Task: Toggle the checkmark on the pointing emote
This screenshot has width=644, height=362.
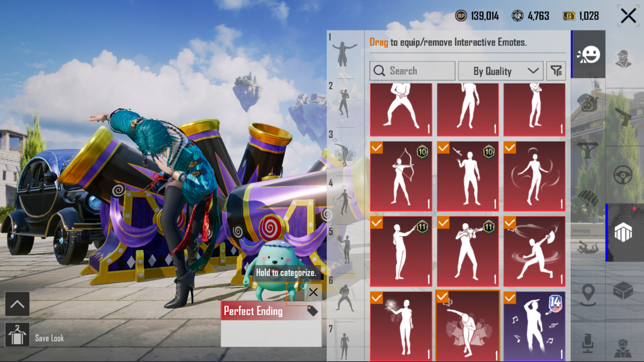Action: (376, 223)
